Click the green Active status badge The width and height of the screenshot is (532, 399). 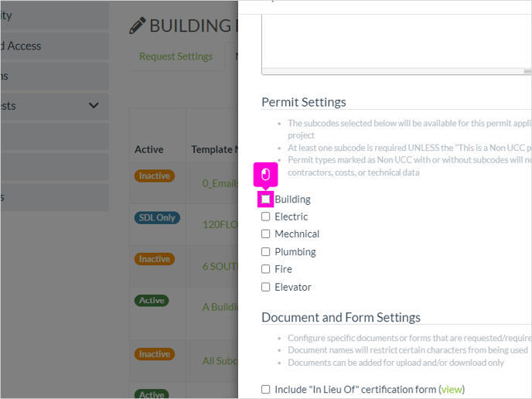tap(152, 301)
